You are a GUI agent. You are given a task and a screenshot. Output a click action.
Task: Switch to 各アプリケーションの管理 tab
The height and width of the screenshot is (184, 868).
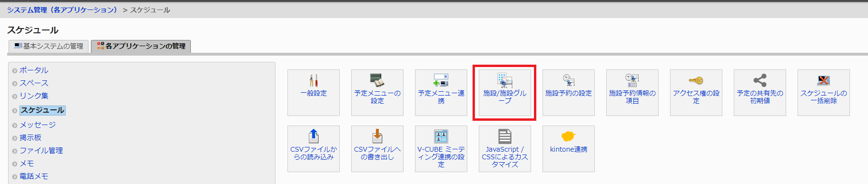click(141, 46)
